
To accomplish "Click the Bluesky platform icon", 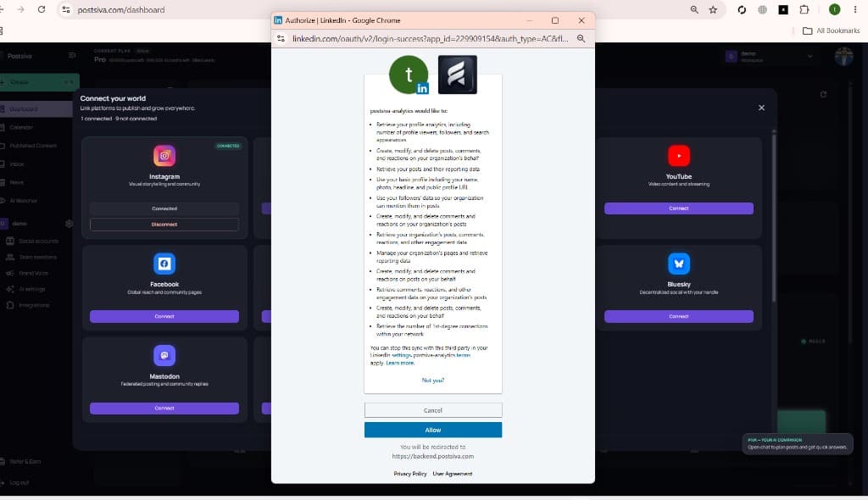I will click(x=679, y=264).
